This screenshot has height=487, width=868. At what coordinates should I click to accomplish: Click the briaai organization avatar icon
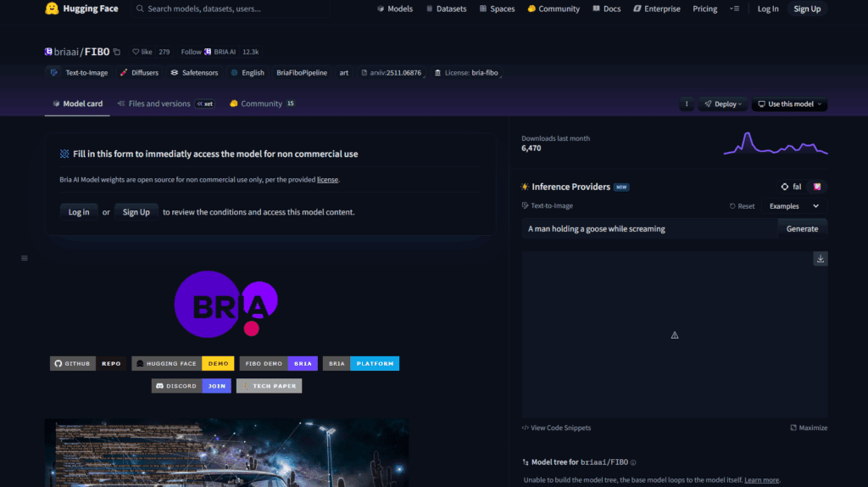click(x=48, y=52)
